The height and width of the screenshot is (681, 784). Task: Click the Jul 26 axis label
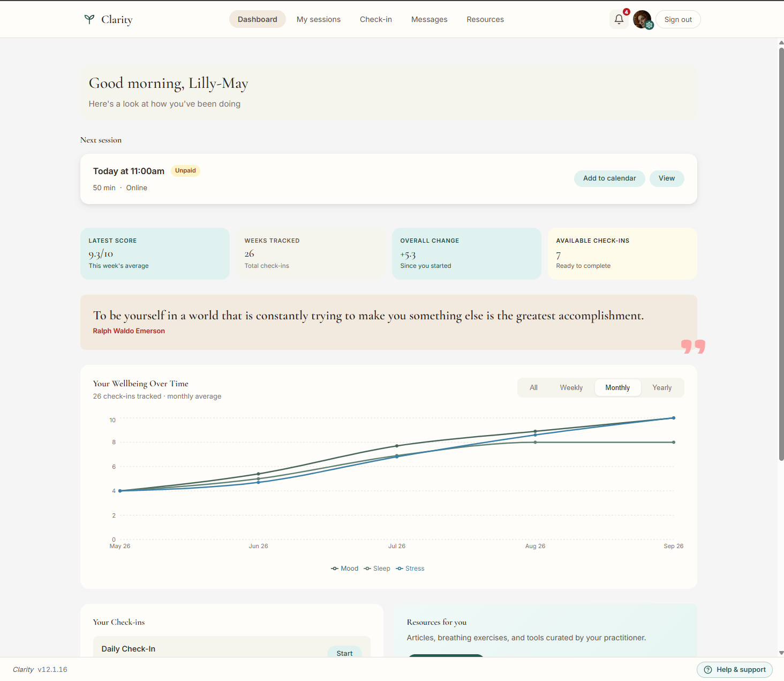(x=397, y=546)
